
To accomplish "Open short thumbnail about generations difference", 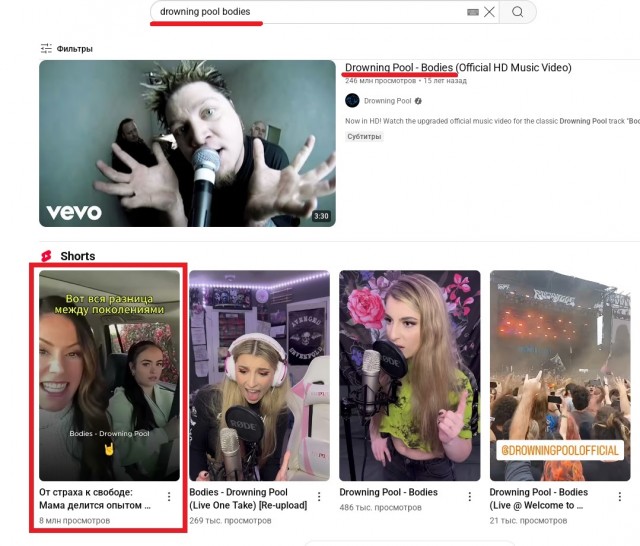I will pos(109,375).
